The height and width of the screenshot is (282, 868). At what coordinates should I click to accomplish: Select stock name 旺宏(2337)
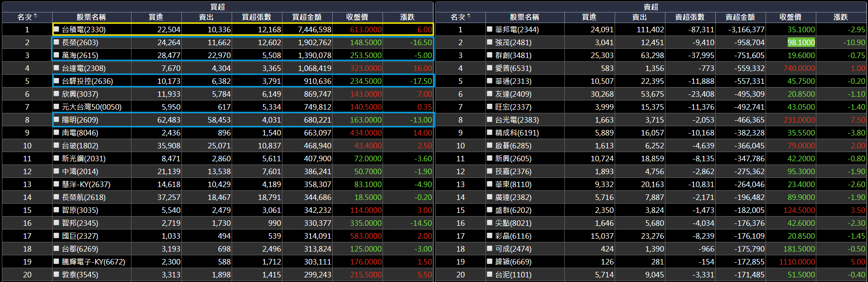pyautogui.click(x=513, y=107)
